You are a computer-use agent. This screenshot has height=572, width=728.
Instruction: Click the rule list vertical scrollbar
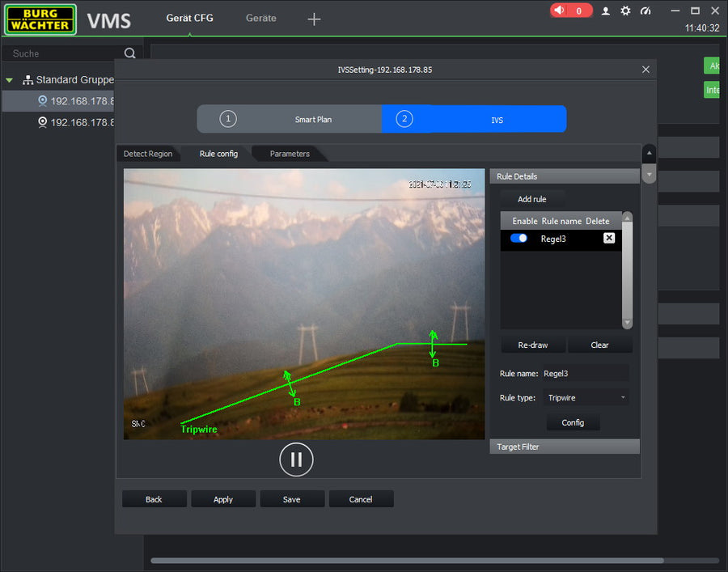click(x=627, y=269)
